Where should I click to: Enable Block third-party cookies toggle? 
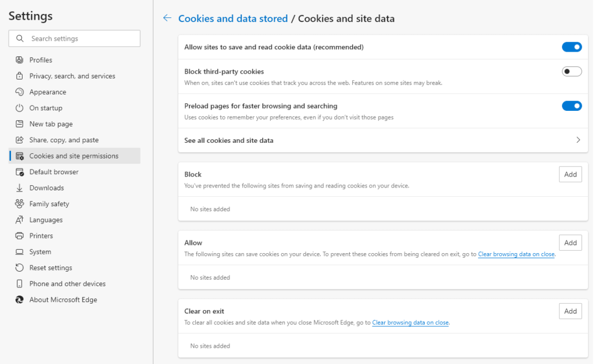(x=571, y=71)
